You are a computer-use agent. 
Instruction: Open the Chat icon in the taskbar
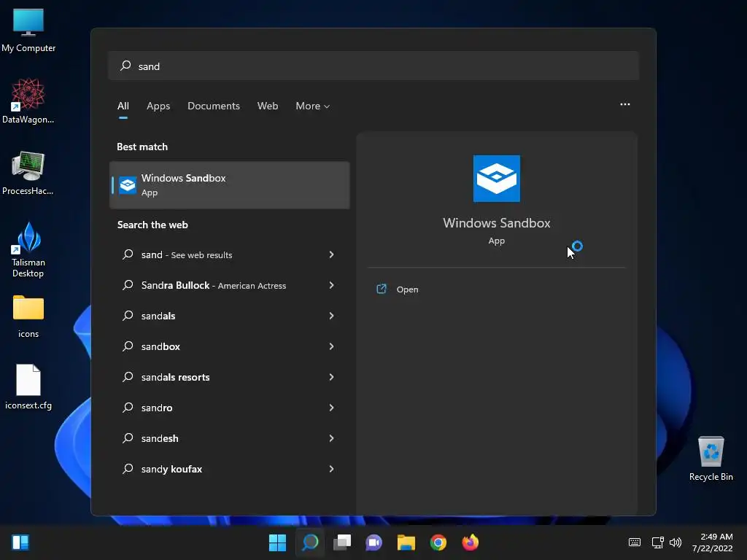click(374, 542)
